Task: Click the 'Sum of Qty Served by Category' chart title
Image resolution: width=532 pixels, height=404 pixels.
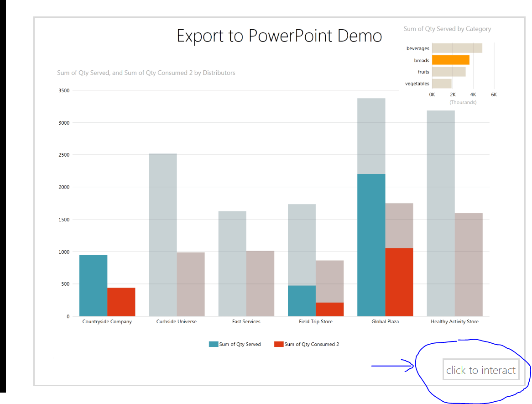Action: coord(448,29)
